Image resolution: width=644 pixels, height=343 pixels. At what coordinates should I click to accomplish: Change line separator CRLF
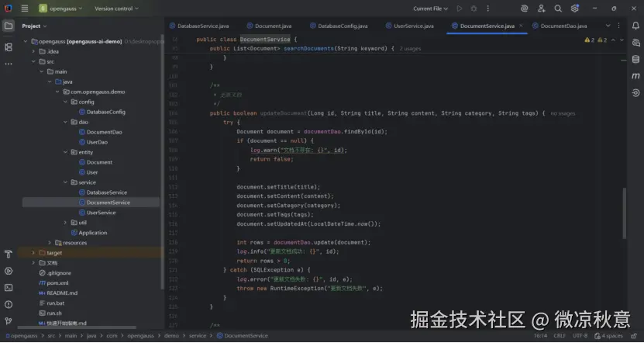(x=560, y=335)
